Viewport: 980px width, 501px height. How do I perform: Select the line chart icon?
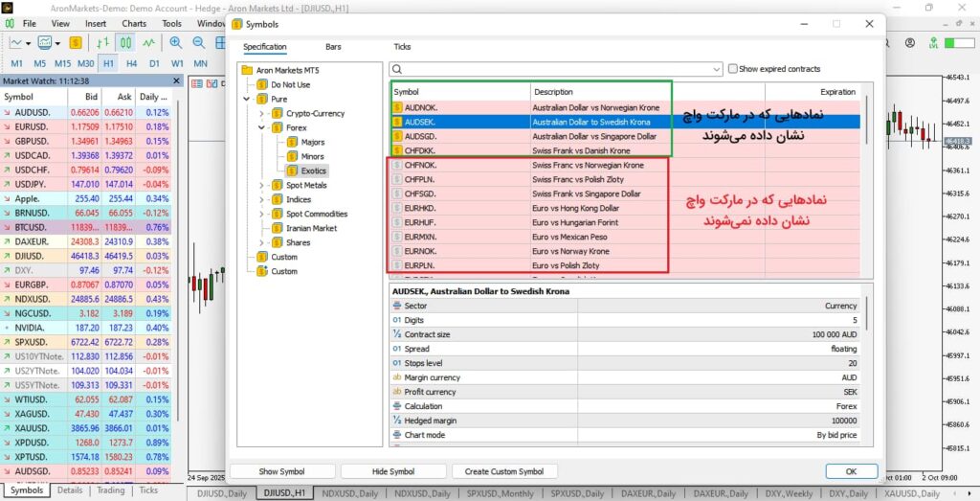(x=148, y=43)
